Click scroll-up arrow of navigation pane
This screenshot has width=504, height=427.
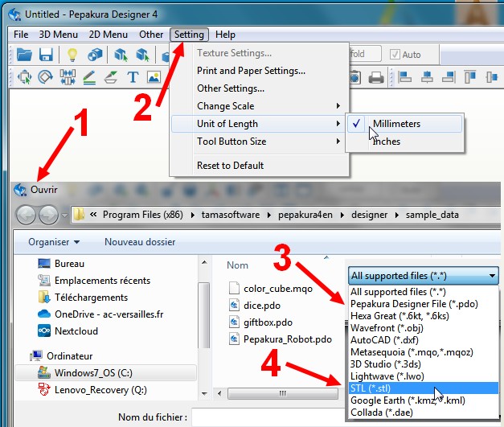click(x=204, y=262)
